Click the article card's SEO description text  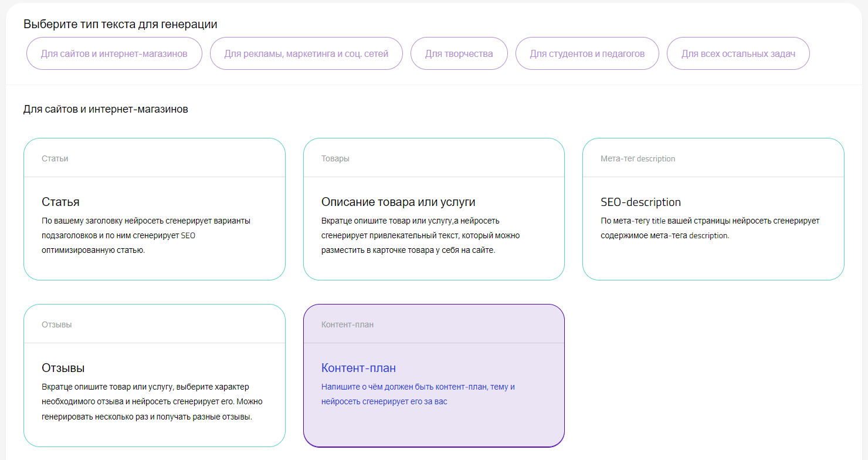(146, 235)
